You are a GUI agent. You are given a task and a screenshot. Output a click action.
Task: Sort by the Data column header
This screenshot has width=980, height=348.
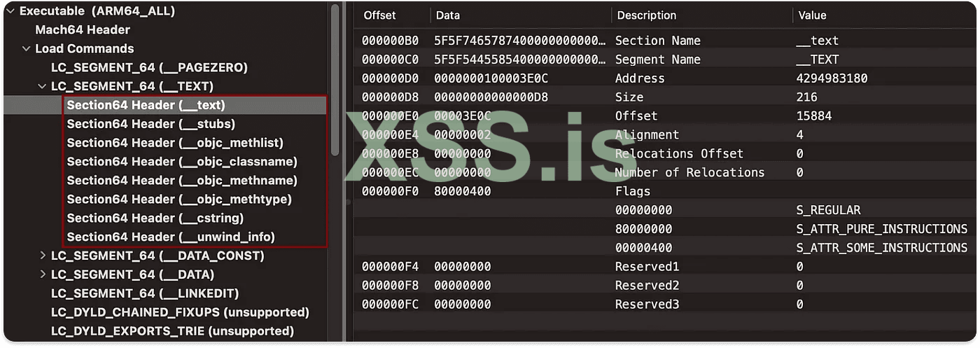click(448, 15)
